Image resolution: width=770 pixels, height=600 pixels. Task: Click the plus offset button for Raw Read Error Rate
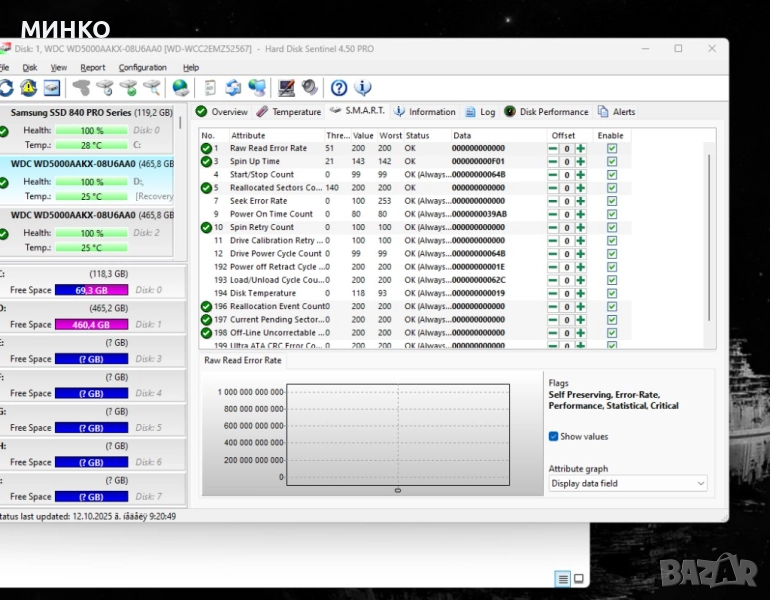[x=580, y=148]
